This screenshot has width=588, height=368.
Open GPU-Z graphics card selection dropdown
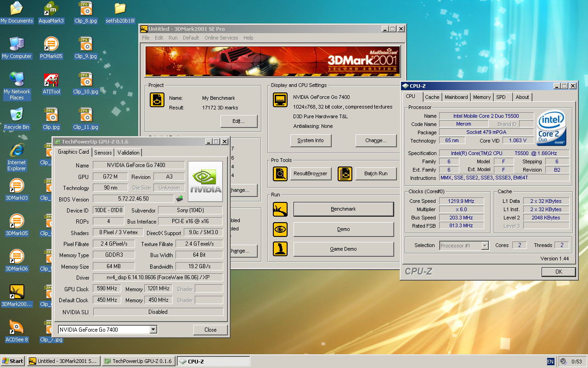tap(153, 329)
